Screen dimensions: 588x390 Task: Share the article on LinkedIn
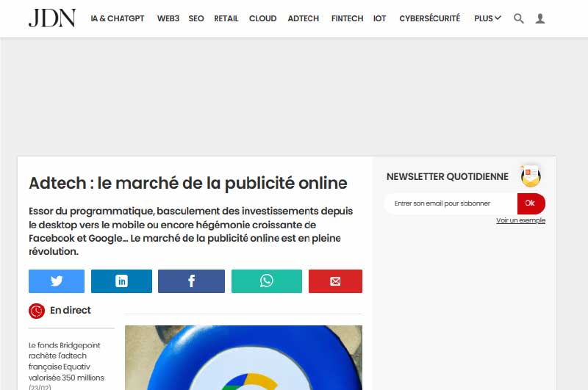121,281
